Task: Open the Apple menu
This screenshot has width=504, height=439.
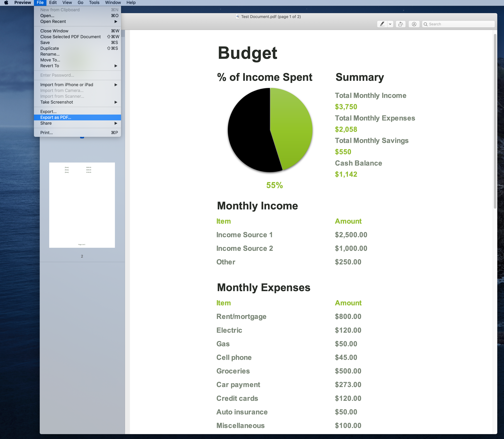Action: pyautogui.click(x=6, y=3)
